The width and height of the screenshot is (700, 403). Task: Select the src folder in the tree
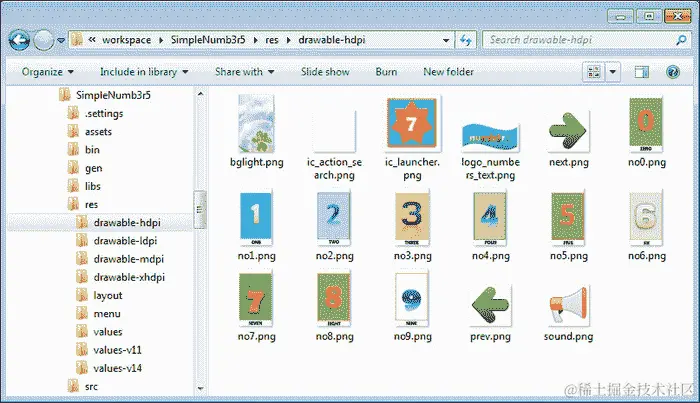(83, 386)
